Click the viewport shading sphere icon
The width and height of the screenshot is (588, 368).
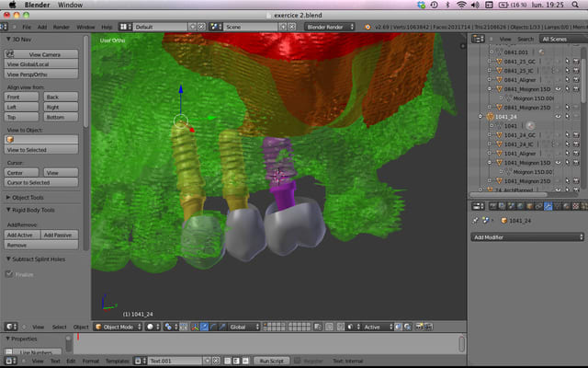coord(151,327)
